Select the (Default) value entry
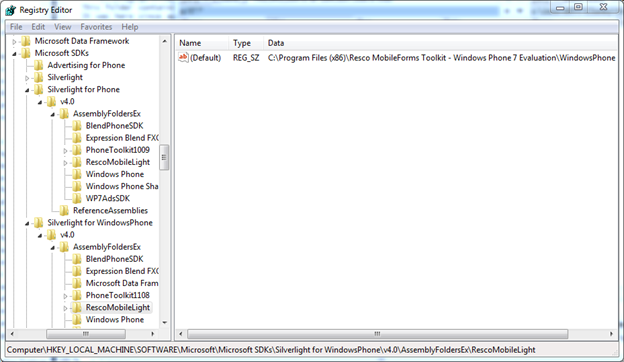This screenshot has height=362, width=624. [x=205, y=58]
